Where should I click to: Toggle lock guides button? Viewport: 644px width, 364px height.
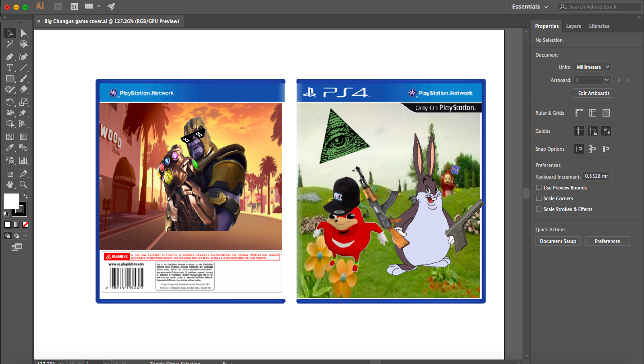pyautogui.click(x=593, y=131)
